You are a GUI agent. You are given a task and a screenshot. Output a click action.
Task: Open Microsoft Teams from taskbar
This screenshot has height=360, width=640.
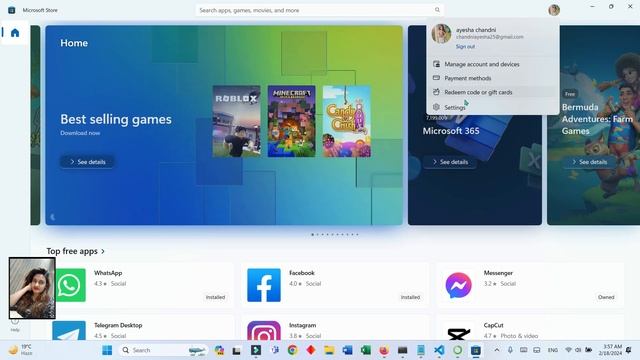click(x=275, y=350)
